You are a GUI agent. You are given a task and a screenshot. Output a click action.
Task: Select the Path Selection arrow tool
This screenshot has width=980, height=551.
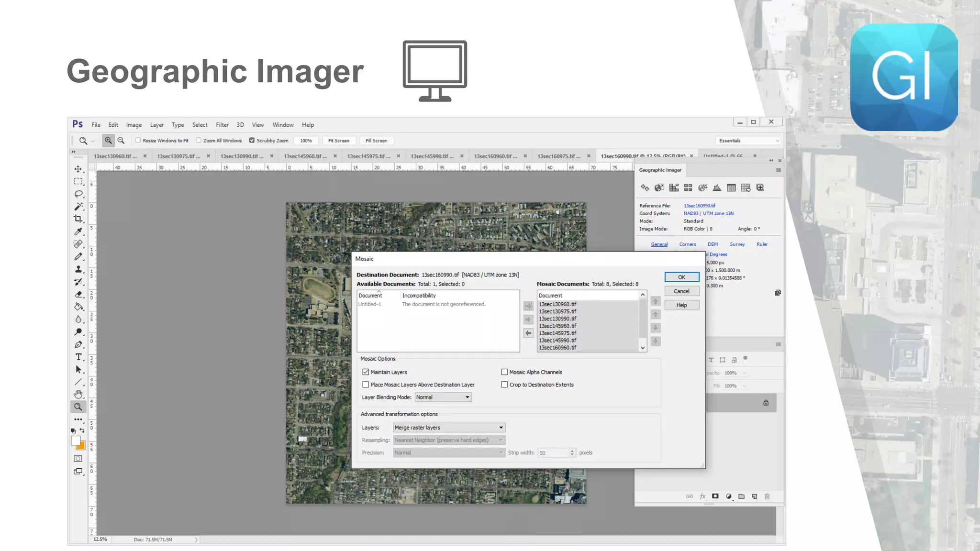pyautogui.click(x=78, y=369)
